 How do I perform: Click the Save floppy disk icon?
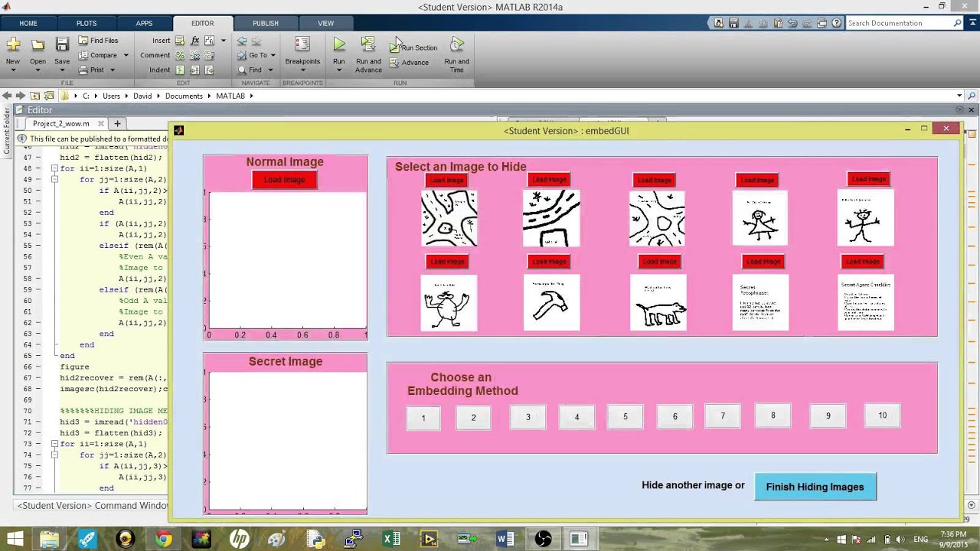coord(62,45)
